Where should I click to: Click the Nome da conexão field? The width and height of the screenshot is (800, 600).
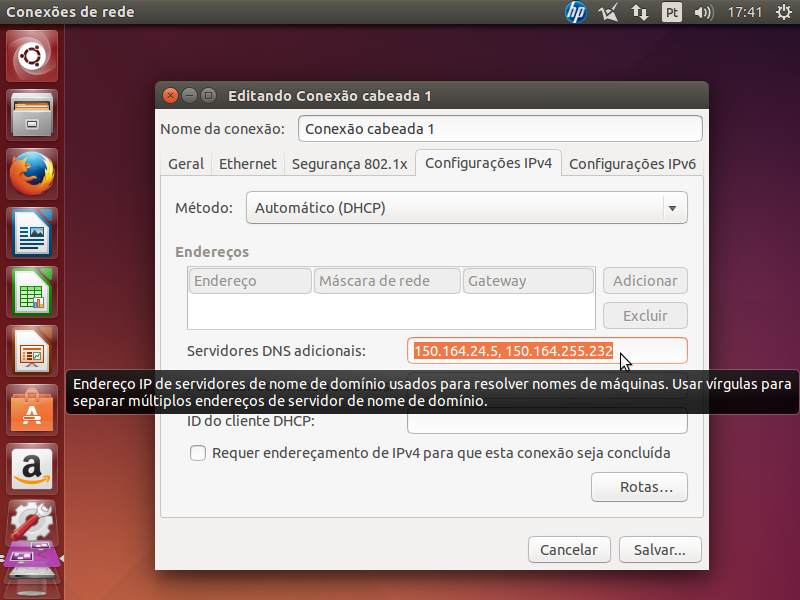(x=500, y=129)
